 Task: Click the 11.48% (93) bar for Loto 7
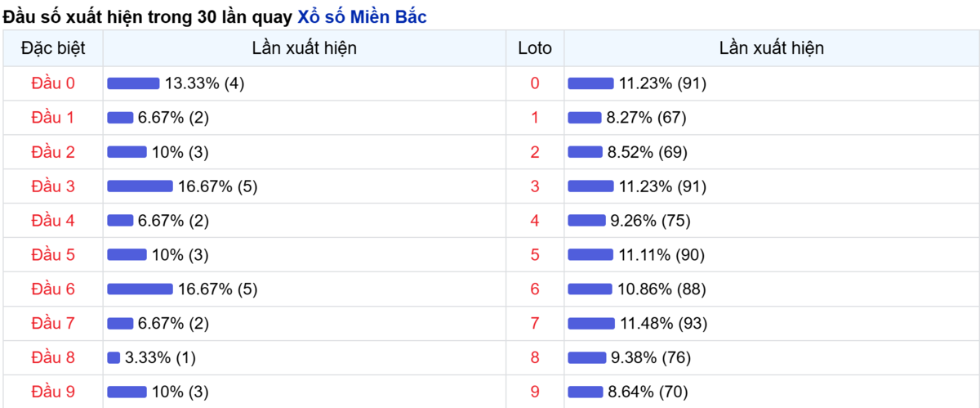tap(591, 324)
